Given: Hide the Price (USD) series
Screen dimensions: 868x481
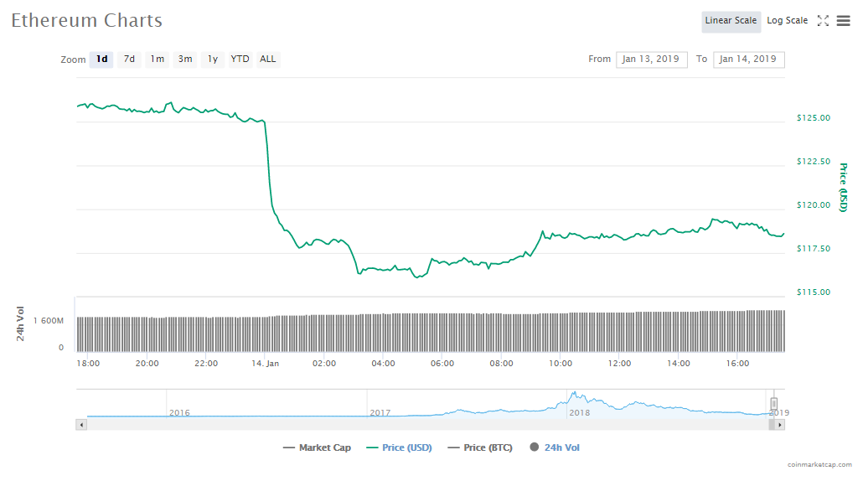Looking at the screenshot, I should (x=399, y=447).
